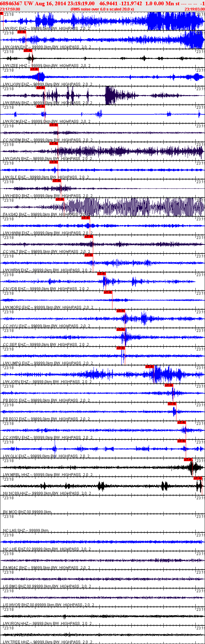Select the pick flag on TA.K04D trace
Viewport: 205px width, 644px height.
click(x=60, y=199)
